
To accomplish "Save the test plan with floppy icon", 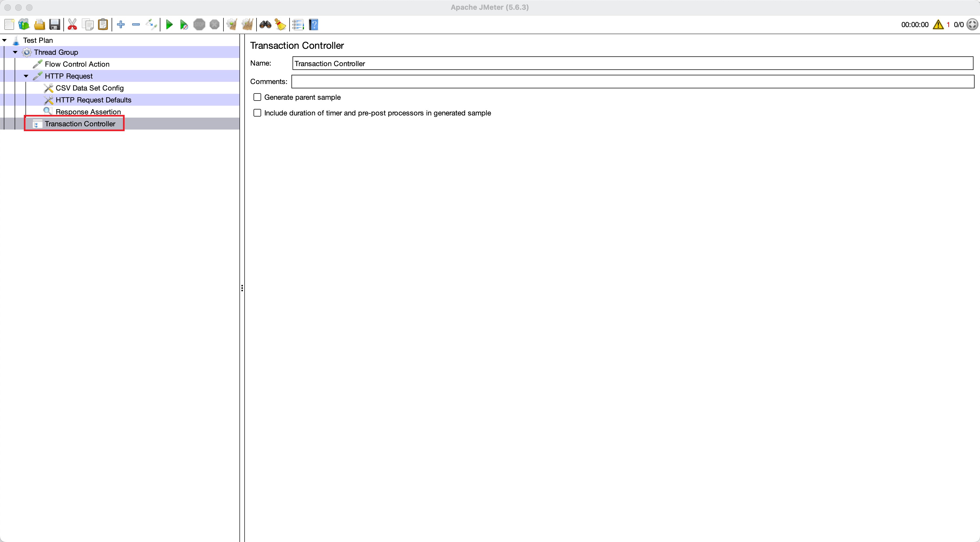I will click(55, 25).
